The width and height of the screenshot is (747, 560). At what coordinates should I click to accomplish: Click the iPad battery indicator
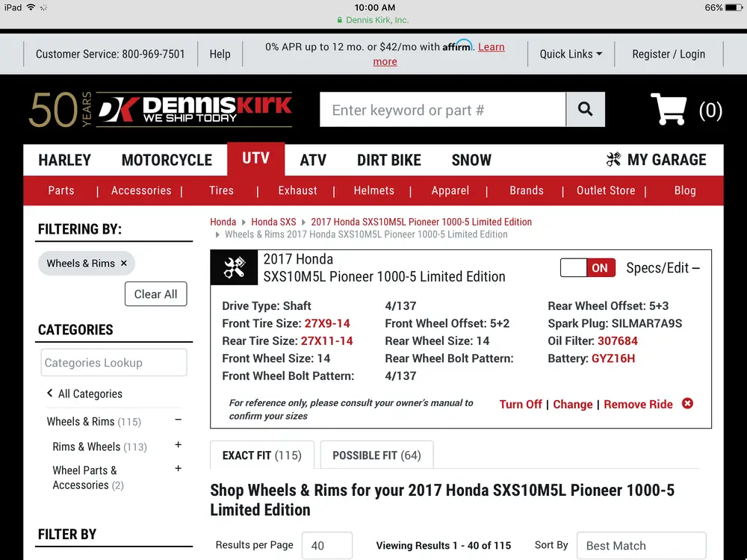point(734,7)
